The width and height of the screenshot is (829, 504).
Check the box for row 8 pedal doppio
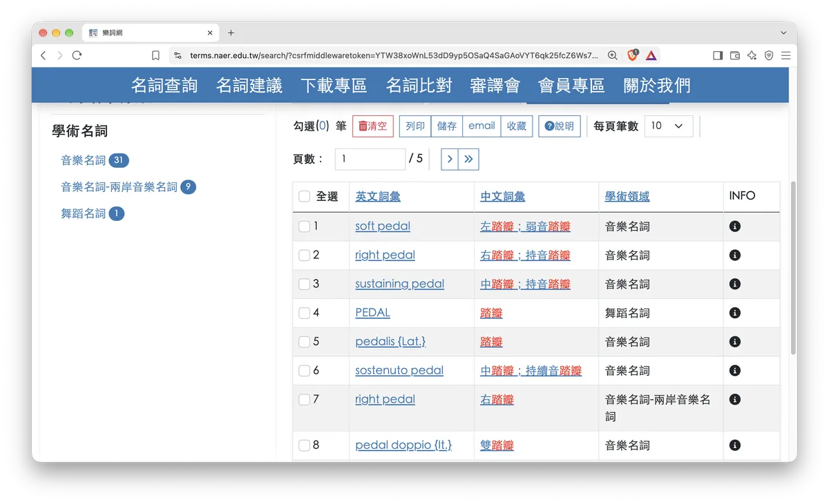click(x=304, y=445)
